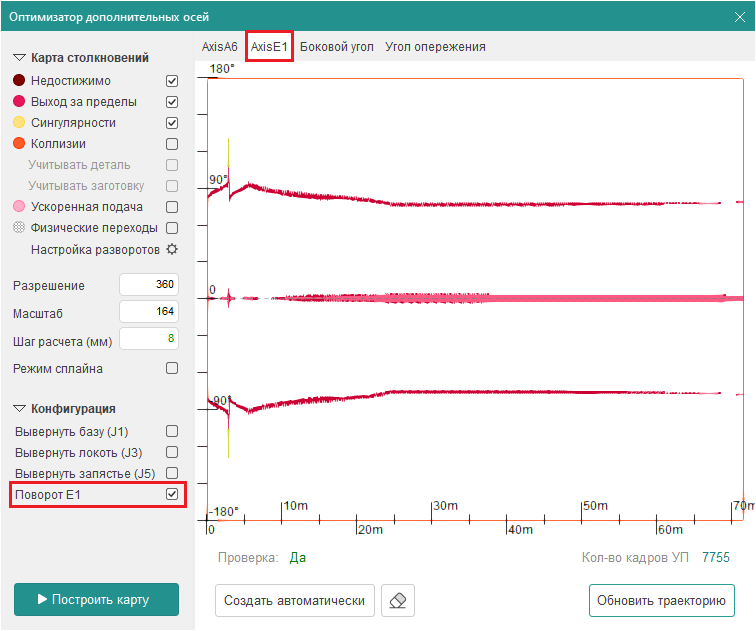The width and height of the screenshot is (756, 631).
Task: Switch to the AxisA6 tab
Action: 220,47
